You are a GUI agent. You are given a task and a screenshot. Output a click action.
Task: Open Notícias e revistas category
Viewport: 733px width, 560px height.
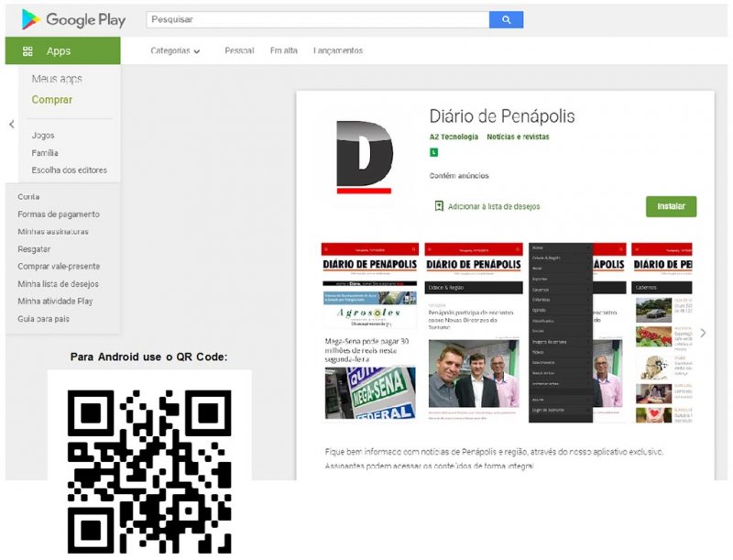[518, 137]
